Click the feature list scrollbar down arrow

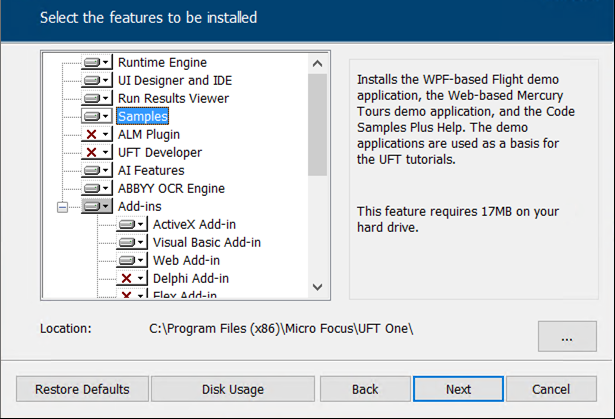pyautogui.click(x=318, y=287)
